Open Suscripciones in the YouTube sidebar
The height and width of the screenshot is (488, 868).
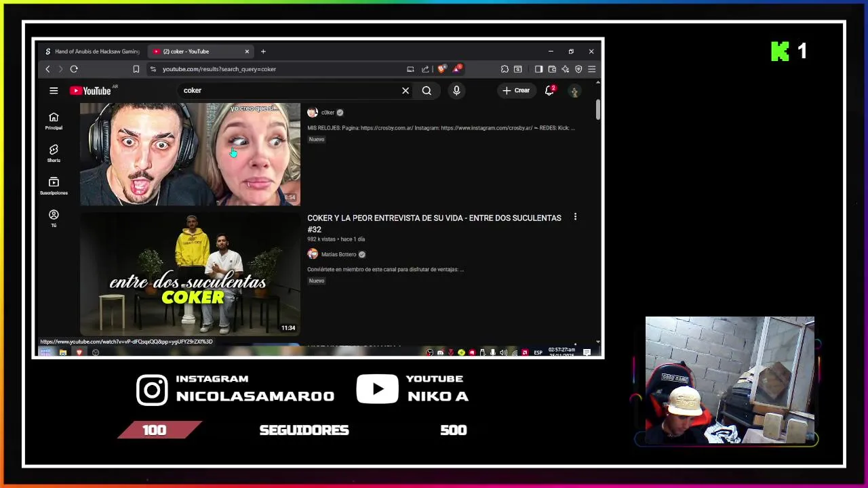54,186
